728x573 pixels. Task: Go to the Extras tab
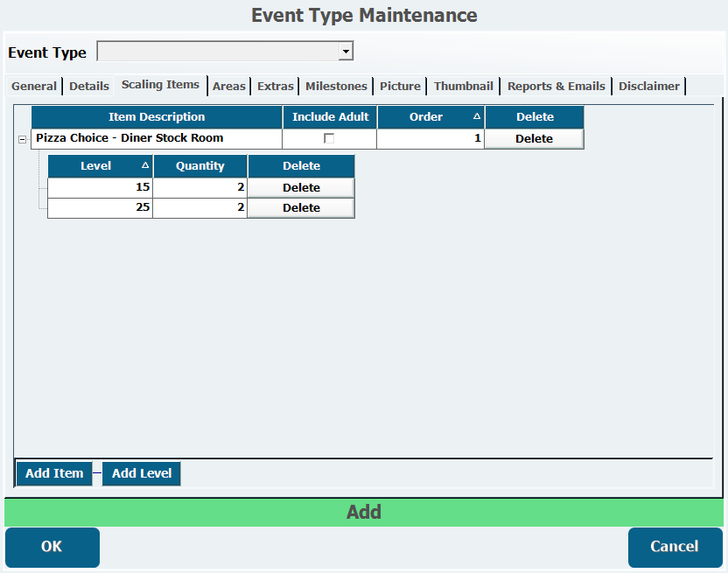coord(276,86)
